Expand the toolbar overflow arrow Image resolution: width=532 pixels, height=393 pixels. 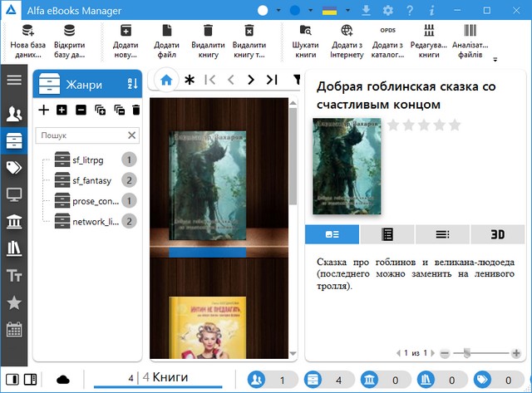(495, 60)
